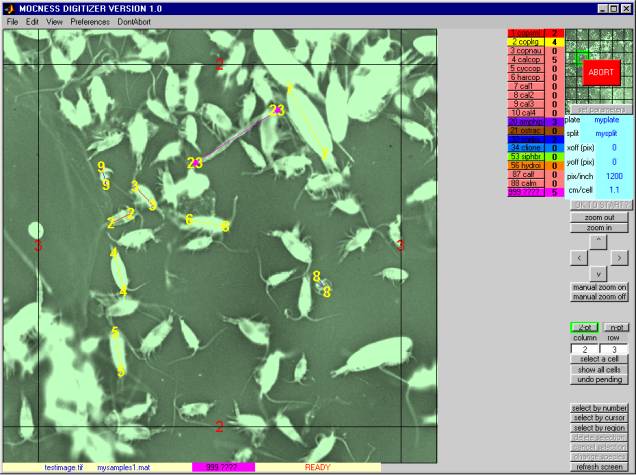Pan the image right with the > arrow
This screenshot has height=475, width=636.
(x=619, y=258)
